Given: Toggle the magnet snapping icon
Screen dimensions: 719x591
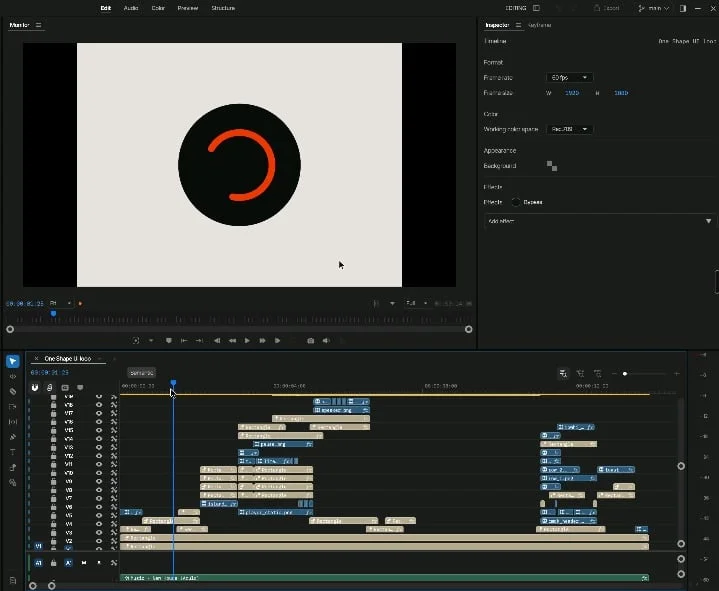Looking at the screenshot, I should click(x=35, y=387).
